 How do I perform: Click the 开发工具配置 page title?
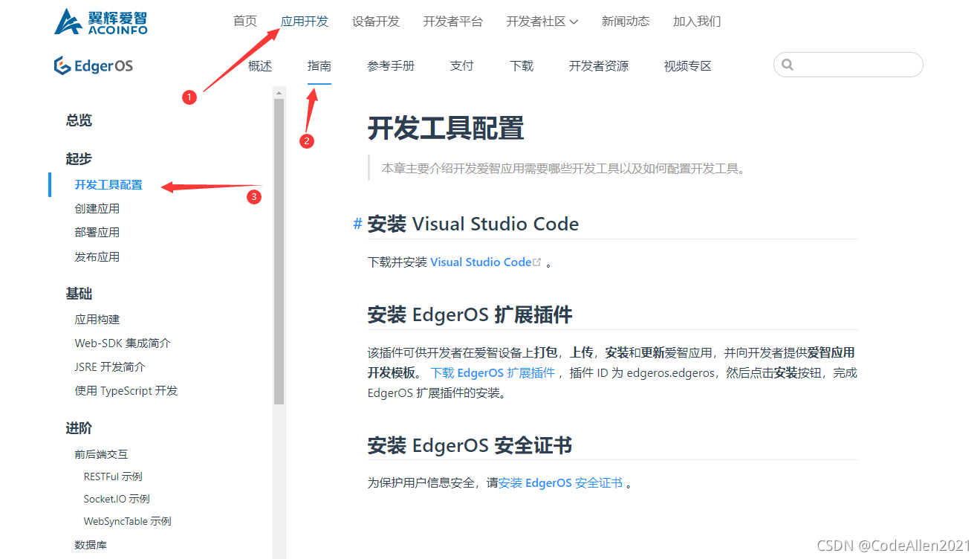click(446, 129)
